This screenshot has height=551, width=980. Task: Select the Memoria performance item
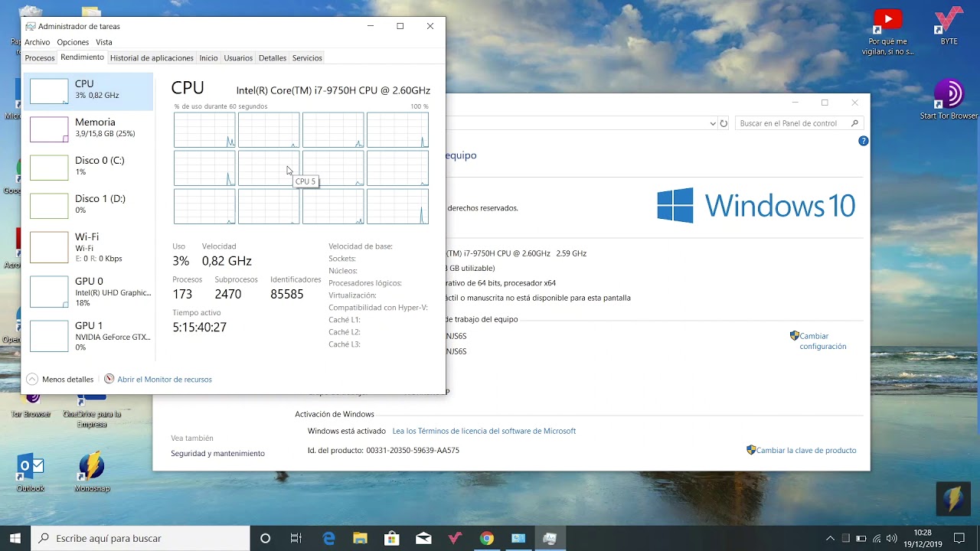89,129
